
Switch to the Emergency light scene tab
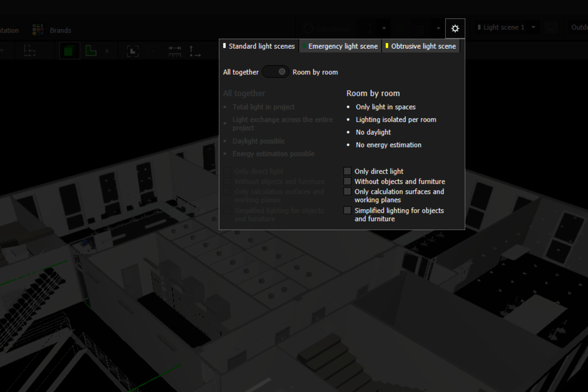click(340, 46)
